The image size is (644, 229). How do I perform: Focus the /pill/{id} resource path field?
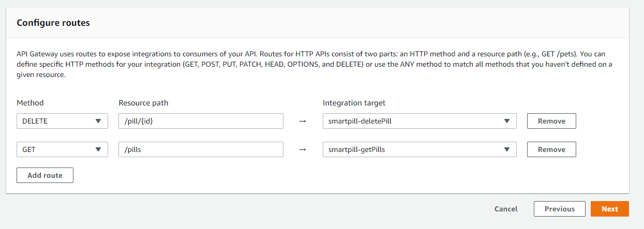click(201, 121)
